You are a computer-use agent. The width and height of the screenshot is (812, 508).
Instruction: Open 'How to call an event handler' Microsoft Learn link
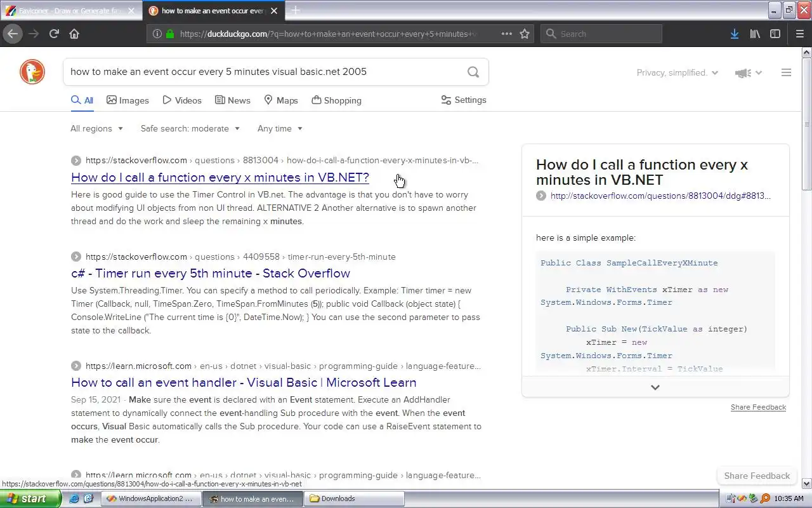[244, 383]
